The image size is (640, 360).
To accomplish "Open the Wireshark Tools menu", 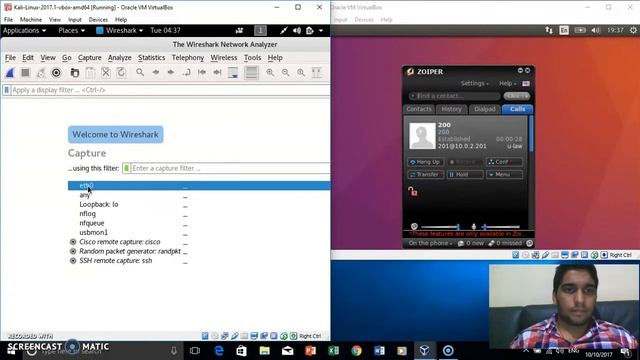I will tap(252, 58).
